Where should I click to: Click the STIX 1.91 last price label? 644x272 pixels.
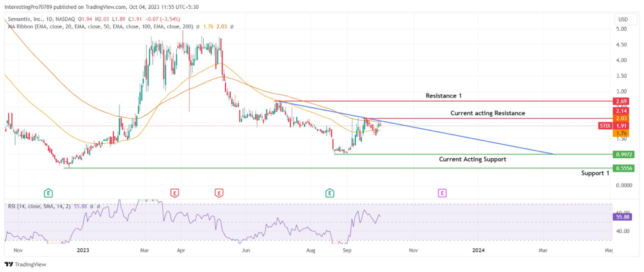[x=613, y=126]
